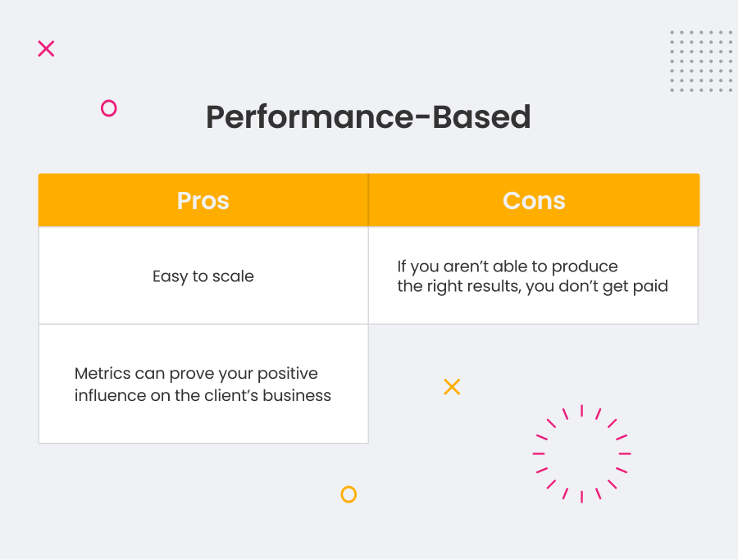
Task: Click the line starting "the right results"
Action: click(533, 287)
